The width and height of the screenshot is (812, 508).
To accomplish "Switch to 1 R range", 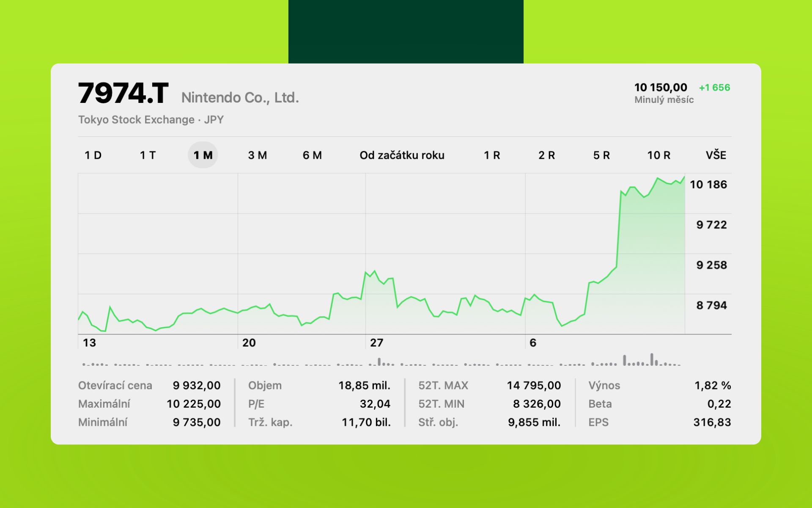I will [492, 155].
